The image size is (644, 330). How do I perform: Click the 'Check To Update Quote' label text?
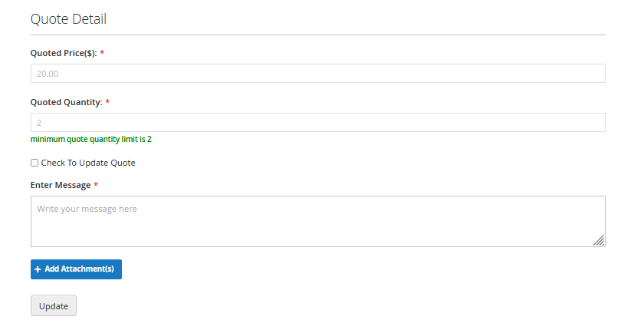(88, 163)
